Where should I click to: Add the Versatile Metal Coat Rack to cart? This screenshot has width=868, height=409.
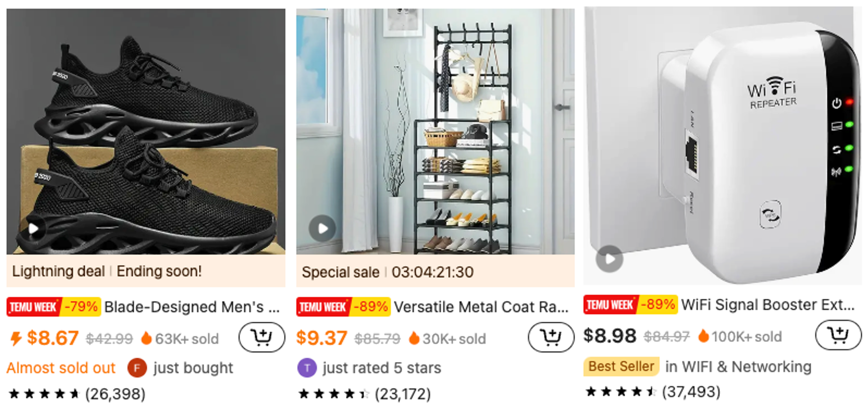click(551, 337)
